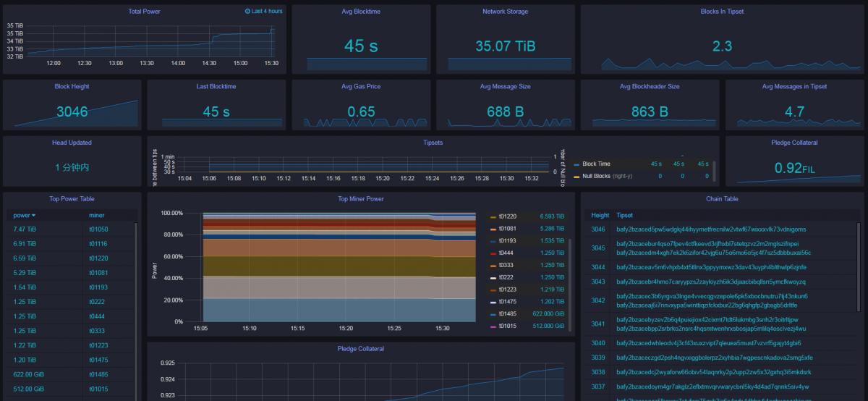Open the Total Power panel title menu
This screenshot has height=401, width=868.
(x=144, y=12)
